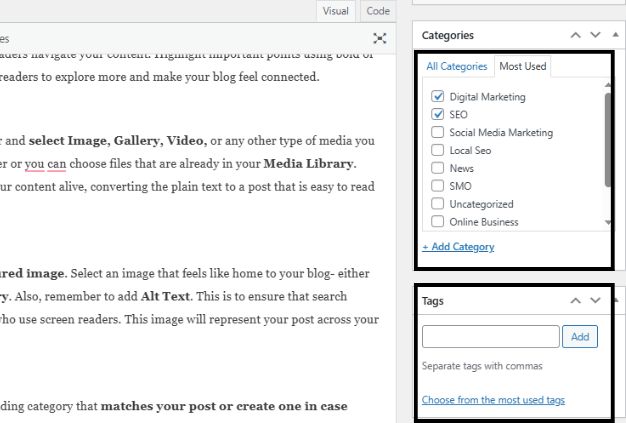Click bold 'Alt Text' in editor
This screenshot has width=626, height=423.
pos(165,296)
